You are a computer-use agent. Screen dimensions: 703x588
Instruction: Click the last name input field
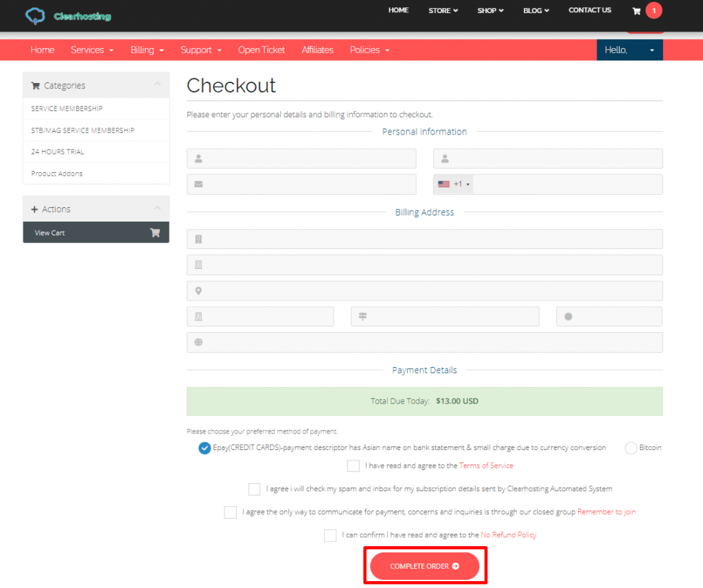coord(548,158)
